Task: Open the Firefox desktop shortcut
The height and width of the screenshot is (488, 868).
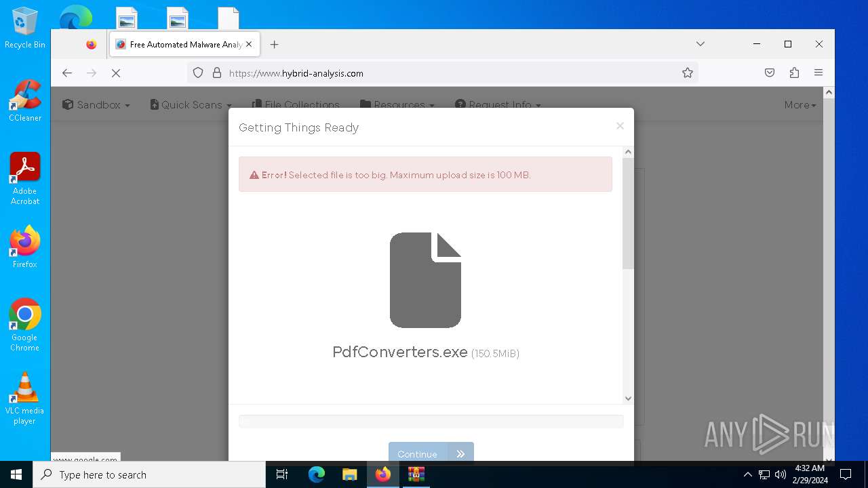Action: pos(25,247)
